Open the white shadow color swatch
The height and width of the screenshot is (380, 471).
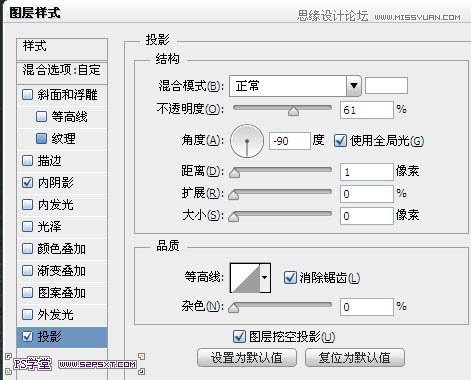(386, 86)
